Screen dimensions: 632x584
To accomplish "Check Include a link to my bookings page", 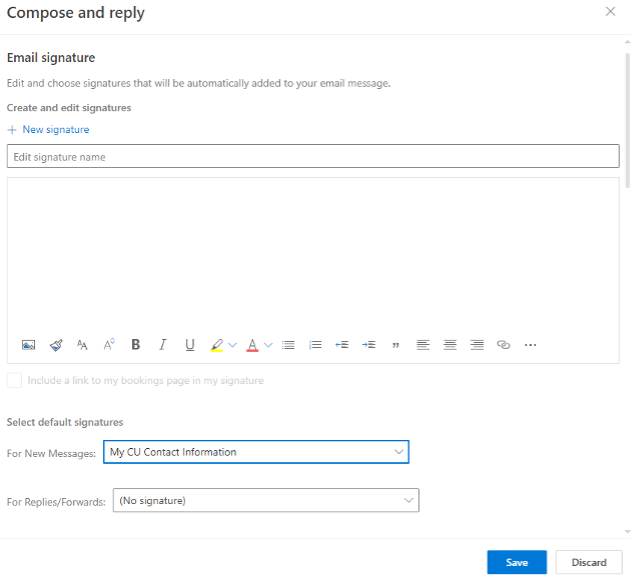I will point(15,380).
